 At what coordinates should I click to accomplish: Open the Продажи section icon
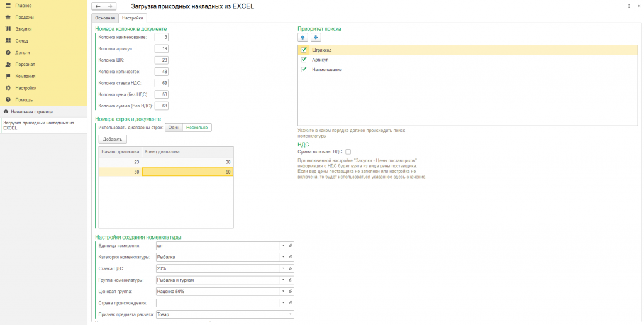pos(8,18)
